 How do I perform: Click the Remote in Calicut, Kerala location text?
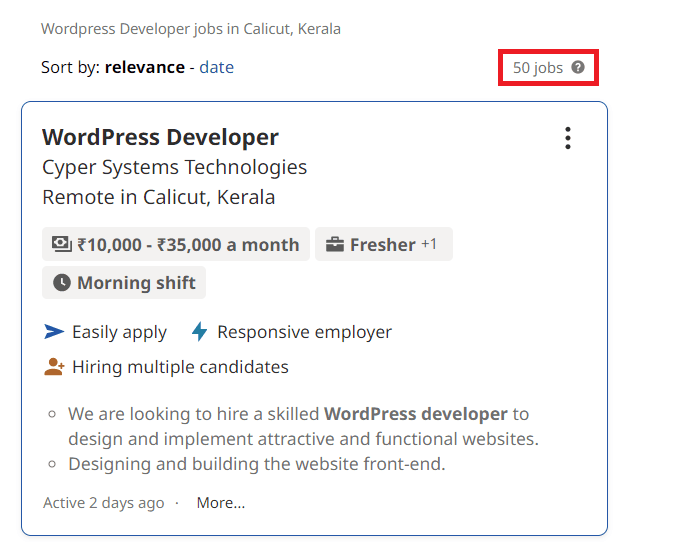tap(158, 197)
